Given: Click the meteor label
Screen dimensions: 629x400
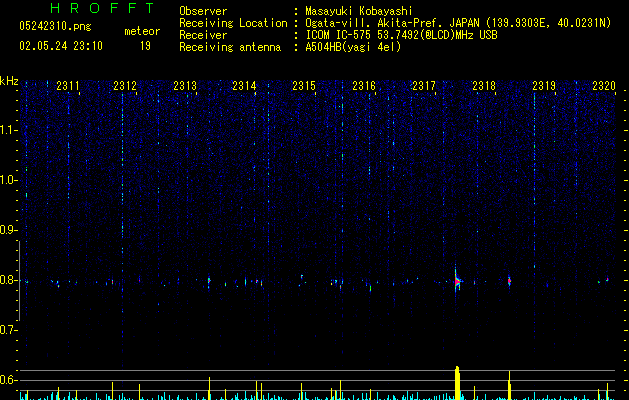Looking at the screenshot, I should click(142, 31).
